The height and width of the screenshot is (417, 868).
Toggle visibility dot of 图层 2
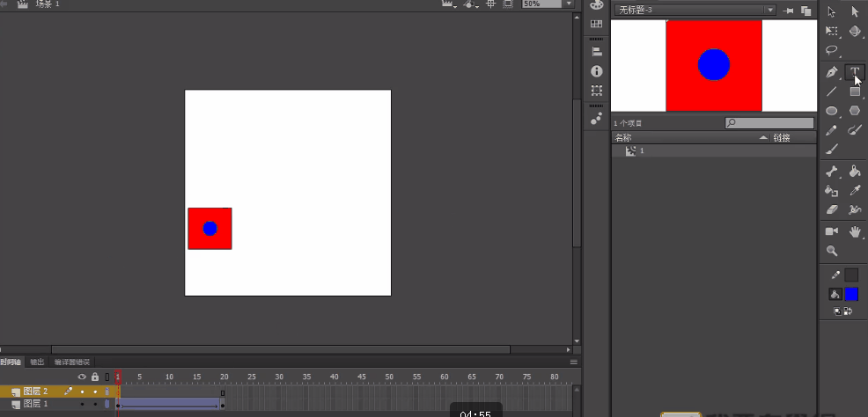82,391
